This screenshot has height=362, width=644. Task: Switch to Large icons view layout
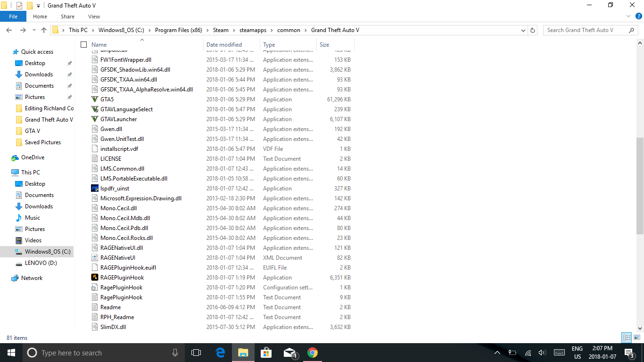coord(636,337)
